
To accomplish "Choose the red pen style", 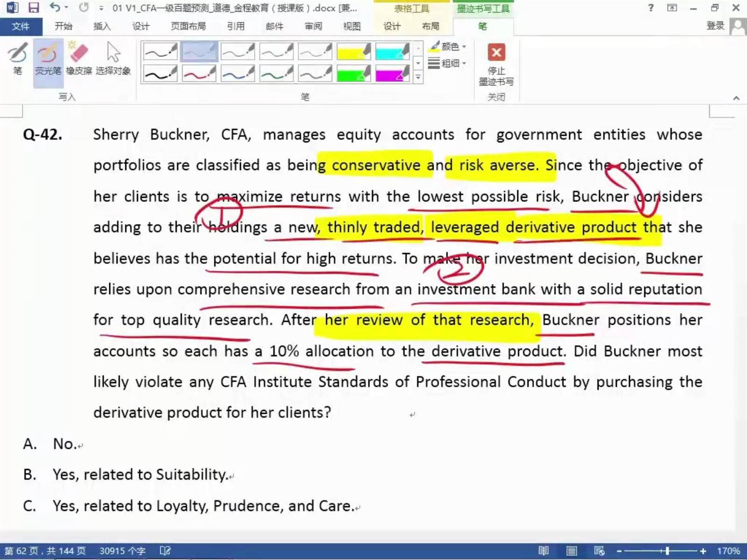I will click(199, 73).
